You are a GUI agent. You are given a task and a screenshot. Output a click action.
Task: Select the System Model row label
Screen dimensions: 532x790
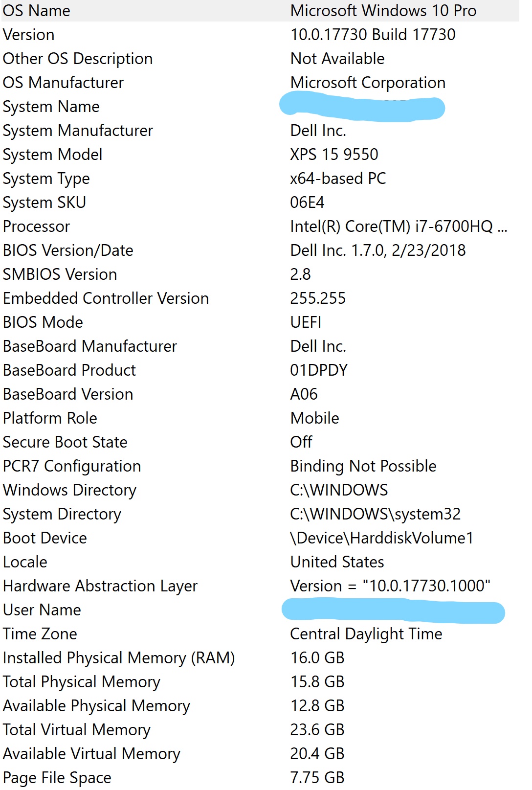(53, 155)
